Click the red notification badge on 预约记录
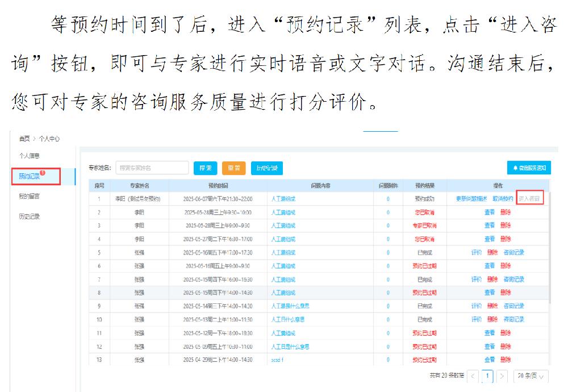Viewport: 568px width, 392px height. coord(43,173)
